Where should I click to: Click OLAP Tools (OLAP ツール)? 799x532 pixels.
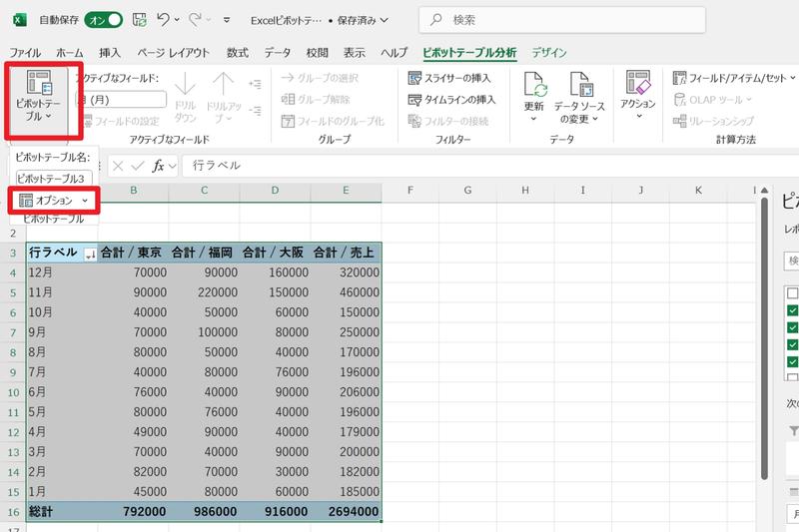coord(712,99)
